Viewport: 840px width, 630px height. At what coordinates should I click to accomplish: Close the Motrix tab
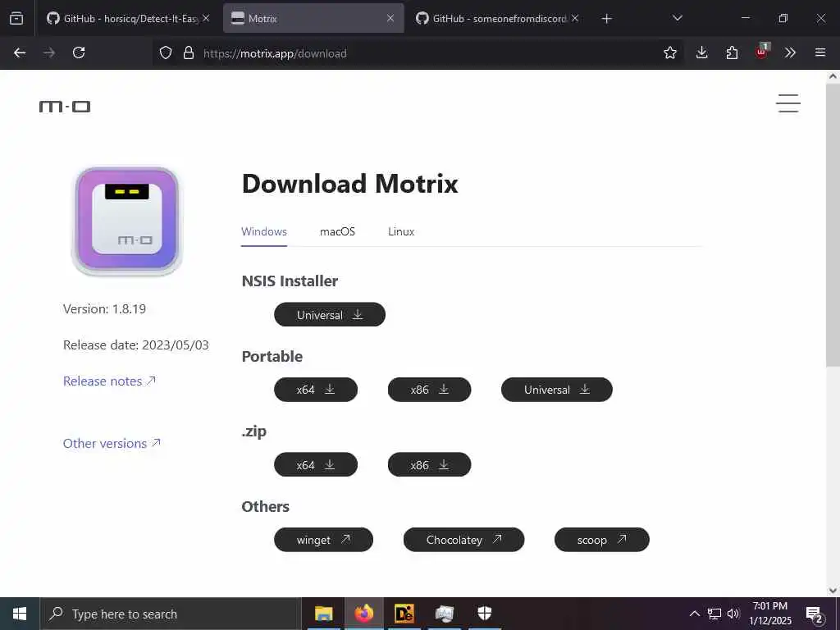coord(390,18)
